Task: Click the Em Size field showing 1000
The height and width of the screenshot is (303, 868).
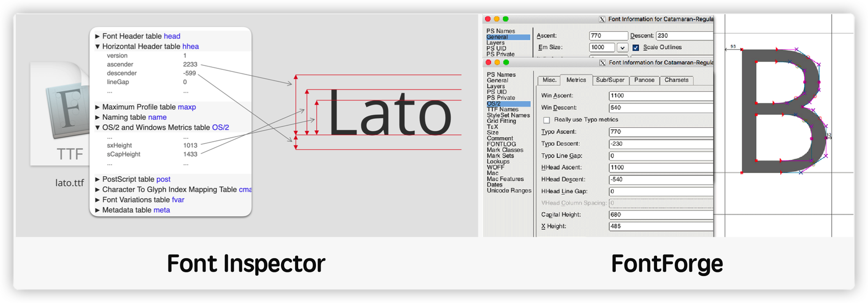Action: click(602, 47)
